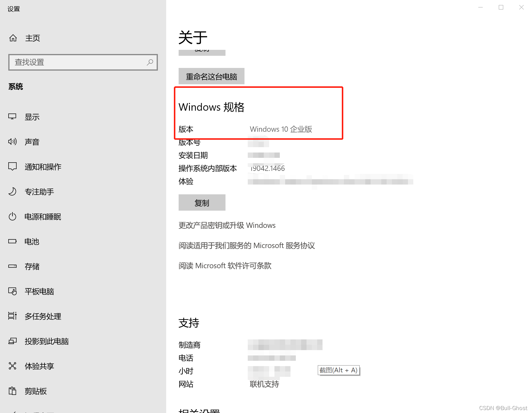Click the 通知和操作 notification icon
The image size is (532, 413).
coord(12,166)
